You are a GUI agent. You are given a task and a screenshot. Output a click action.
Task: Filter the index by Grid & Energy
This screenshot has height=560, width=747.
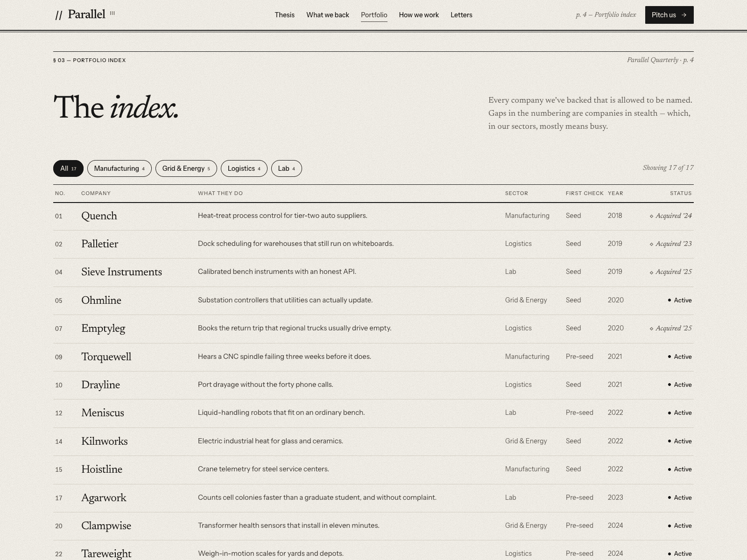click(186, 168)
